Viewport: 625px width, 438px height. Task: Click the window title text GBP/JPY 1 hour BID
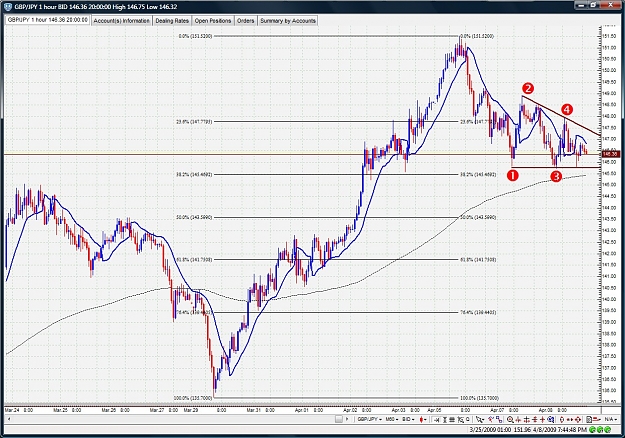coord(41,7)
